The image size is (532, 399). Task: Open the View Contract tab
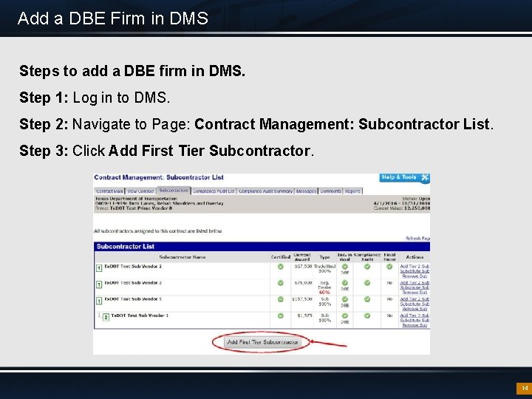click(x=140, y=191)
